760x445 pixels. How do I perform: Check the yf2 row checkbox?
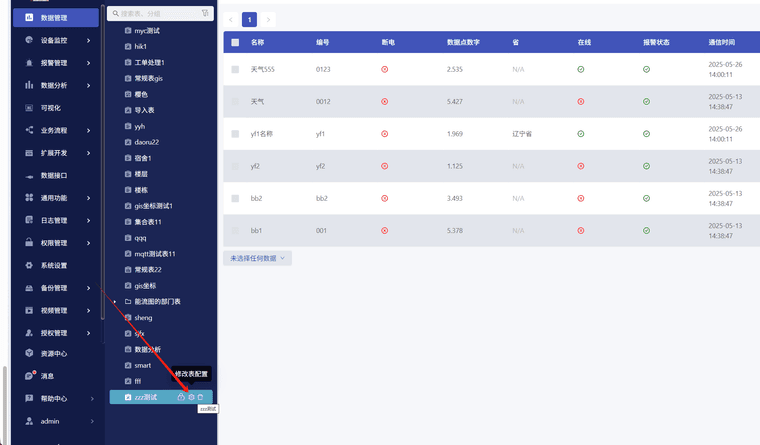tap(235, 166)
